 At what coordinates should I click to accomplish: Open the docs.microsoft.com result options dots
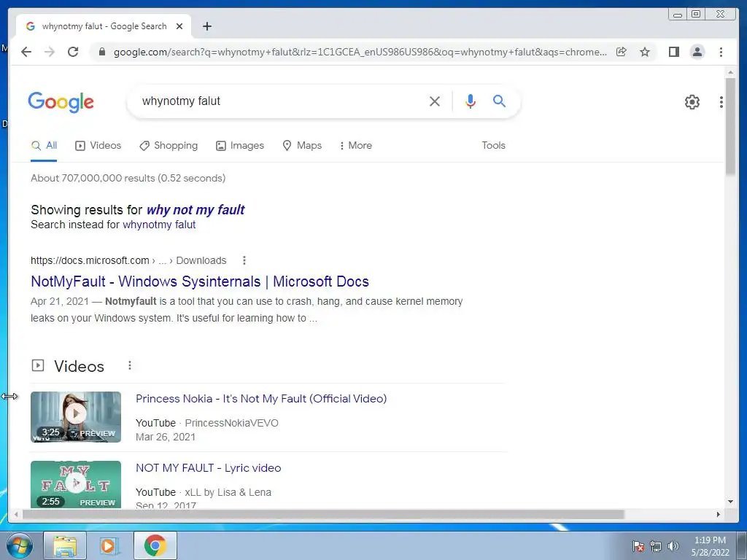(244, 260)
